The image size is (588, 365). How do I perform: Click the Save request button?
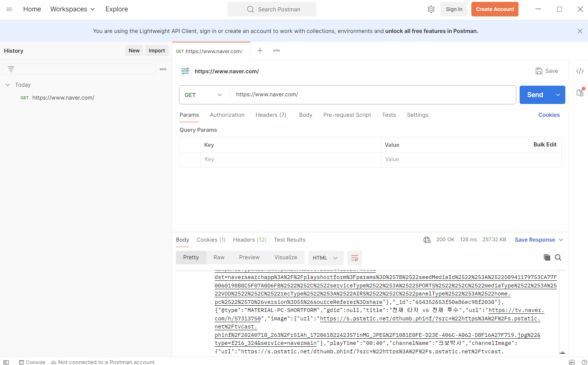547,71
